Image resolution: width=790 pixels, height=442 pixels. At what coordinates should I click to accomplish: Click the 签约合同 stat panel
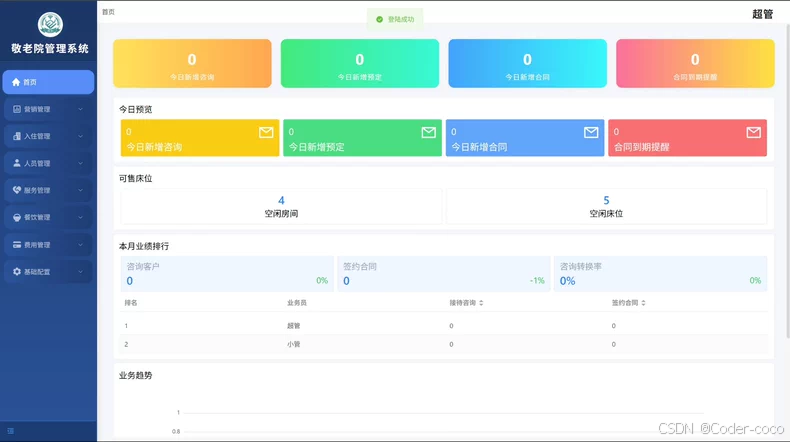[x=444, y=274]
